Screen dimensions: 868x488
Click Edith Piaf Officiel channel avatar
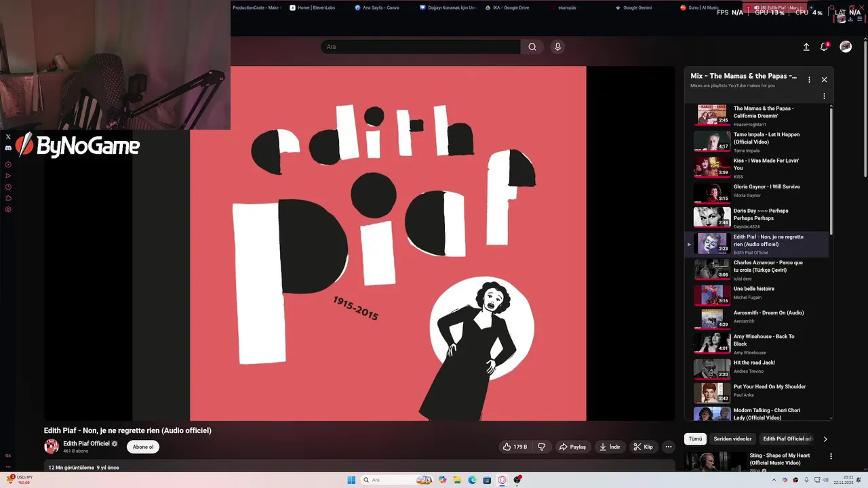(x=52, y=446)
